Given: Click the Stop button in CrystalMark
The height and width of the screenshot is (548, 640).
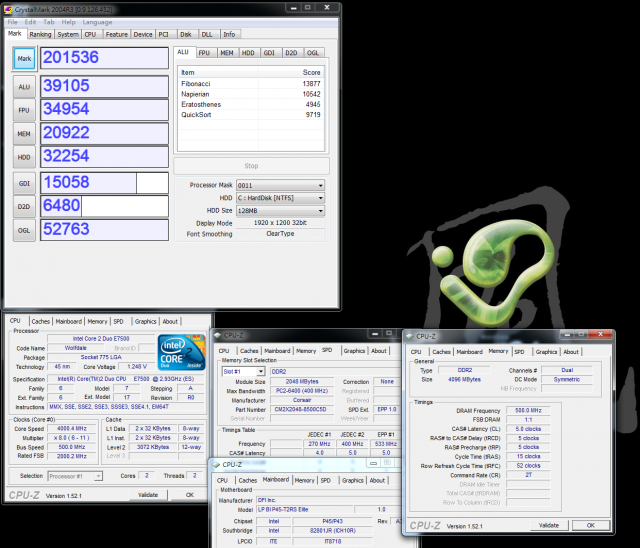Looking at the screenshot, I should 251,166.
